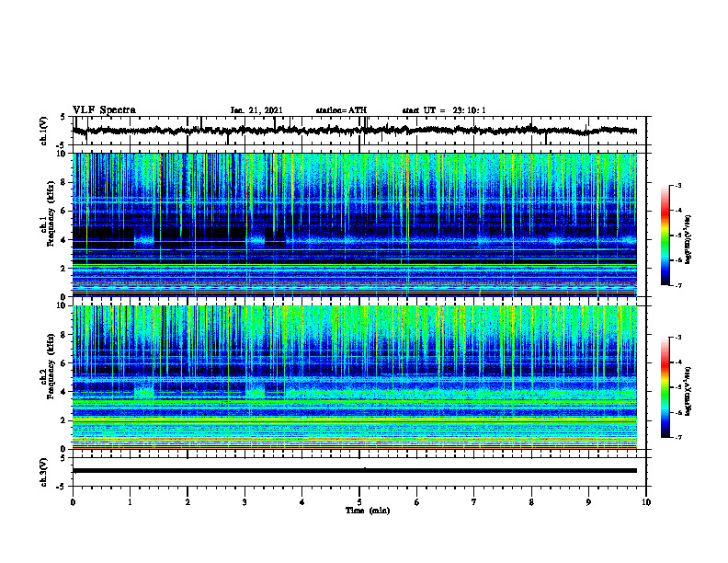Click time axis tick label '2'
Screen dimensions: 728x563
188,502
